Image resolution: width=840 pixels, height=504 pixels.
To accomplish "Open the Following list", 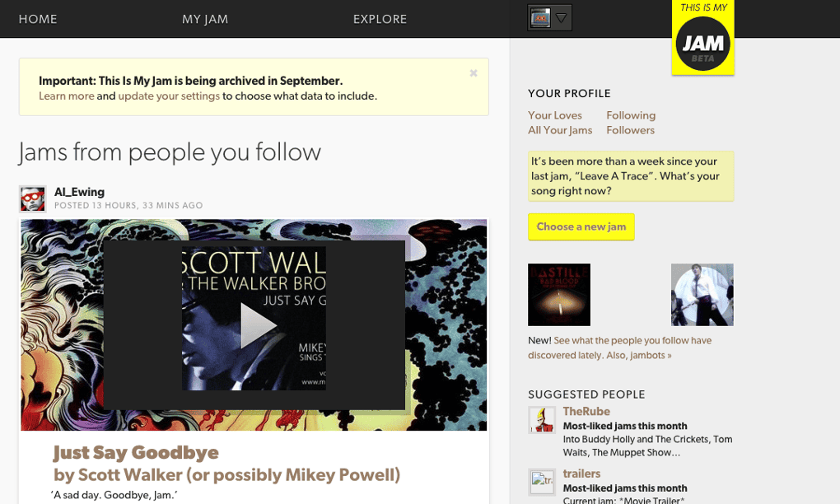I will [630, 115].
